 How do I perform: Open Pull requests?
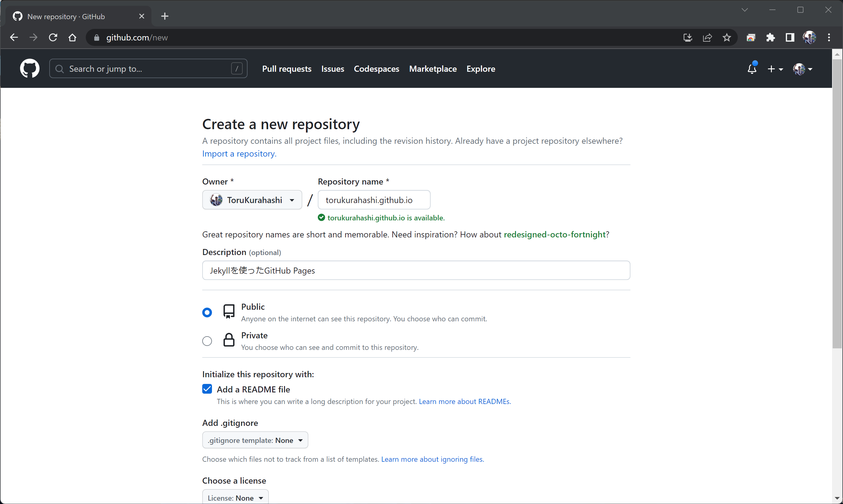point(287,69)
